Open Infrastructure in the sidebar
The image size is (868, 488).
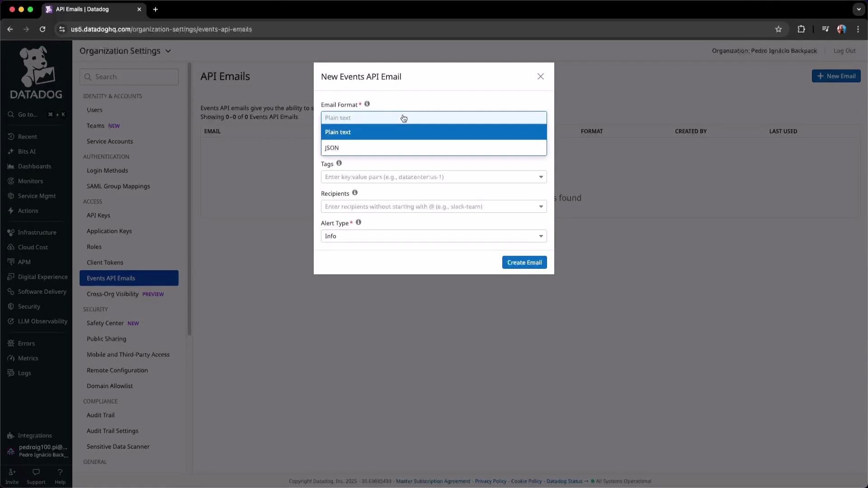(x=37, y=232)
